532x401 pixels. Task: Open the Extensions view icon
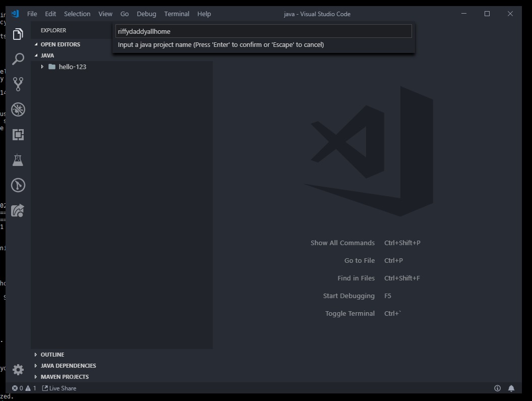pyautogui.click(x=18, y=135)
